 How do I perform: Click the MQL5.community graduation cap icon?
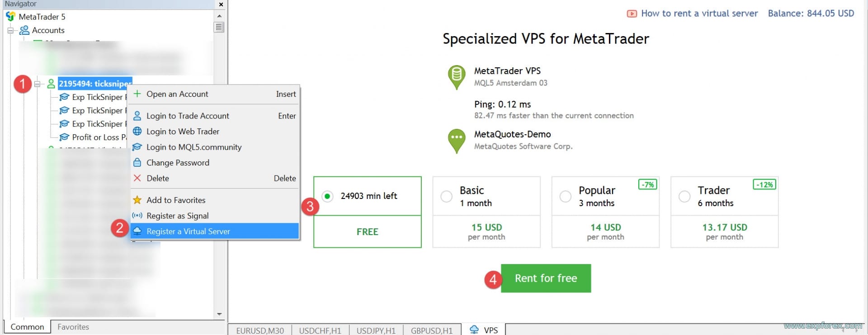coord(137,147)
